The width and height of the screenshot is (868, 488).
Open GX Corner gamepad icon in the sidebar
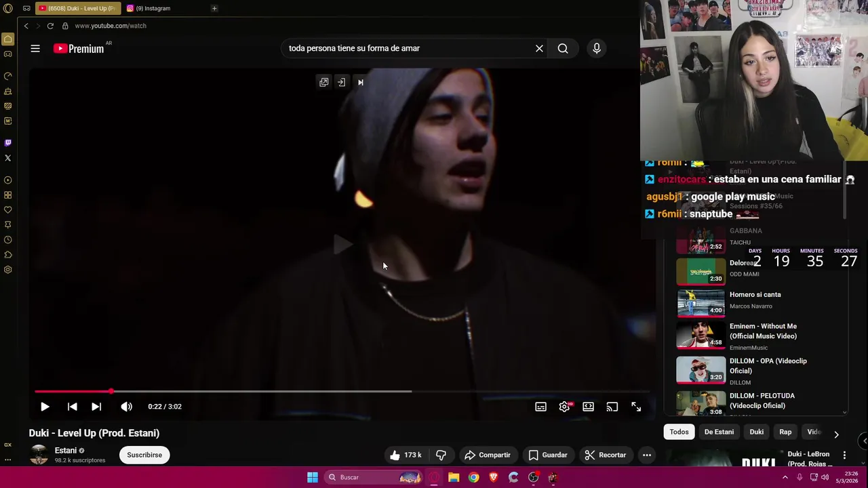7,54
